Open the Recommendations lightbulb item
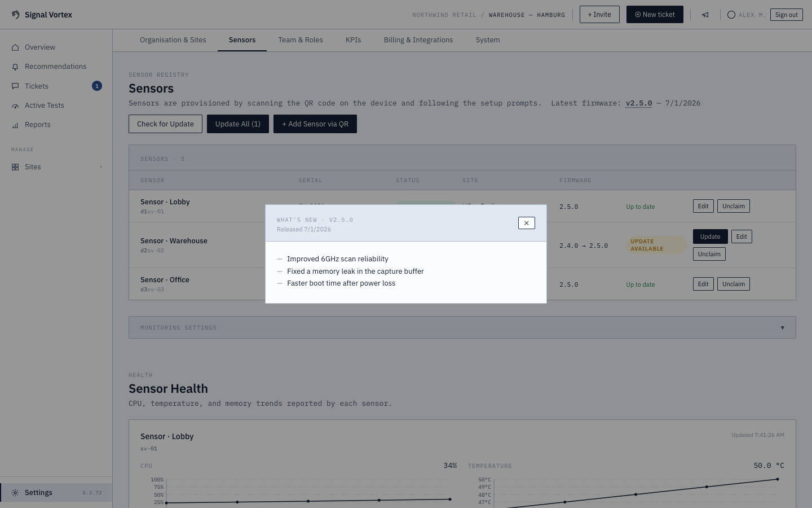 56,67
